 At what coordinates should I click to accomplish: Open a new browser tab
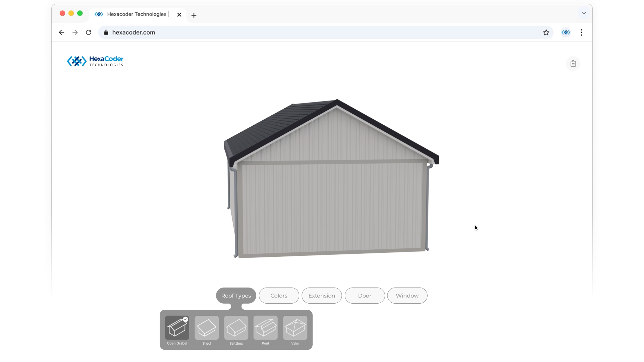click(x=194, y=15)
